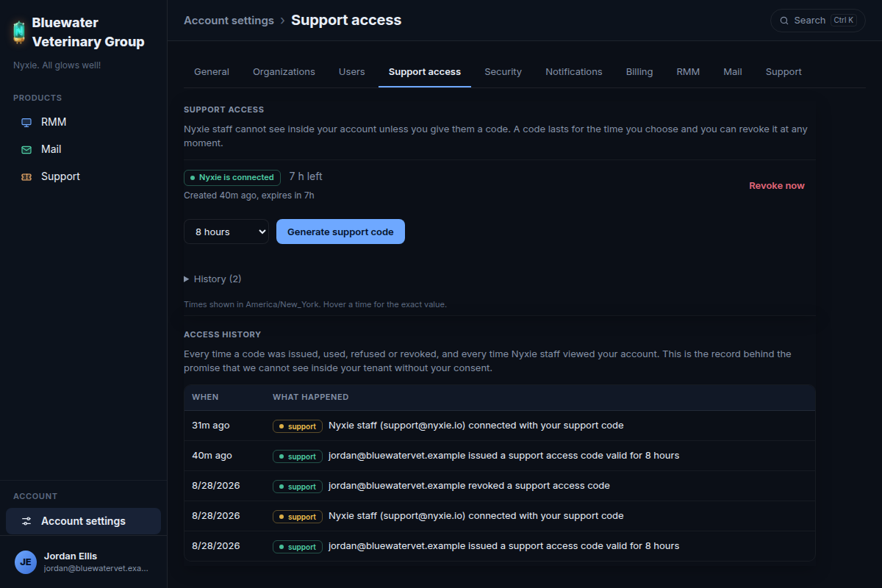Click the Ctrl K shortcut badge
Viewport: 882px width, 588px height.
point(844,21)
